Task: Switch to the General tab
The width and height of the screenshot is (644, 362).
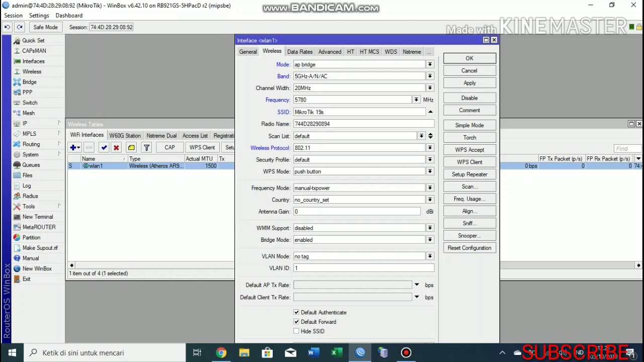Action: click(248, 52)
